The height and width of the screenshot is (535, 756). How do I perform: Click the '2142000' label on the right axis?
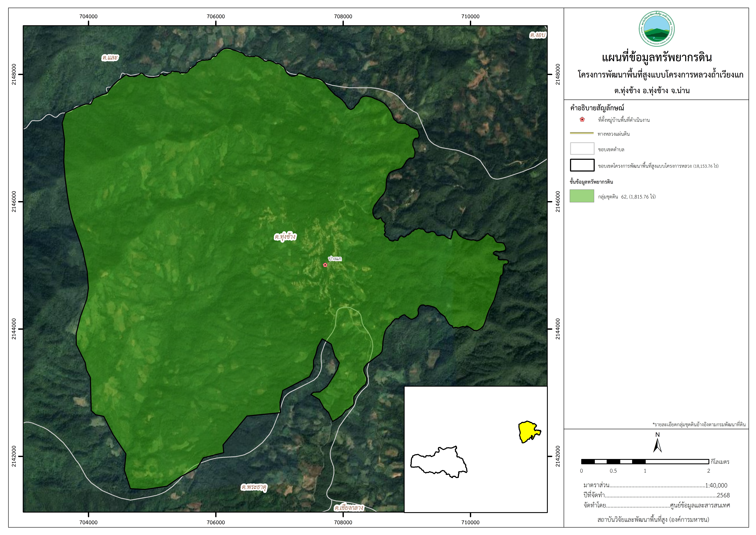click(558, 456)
